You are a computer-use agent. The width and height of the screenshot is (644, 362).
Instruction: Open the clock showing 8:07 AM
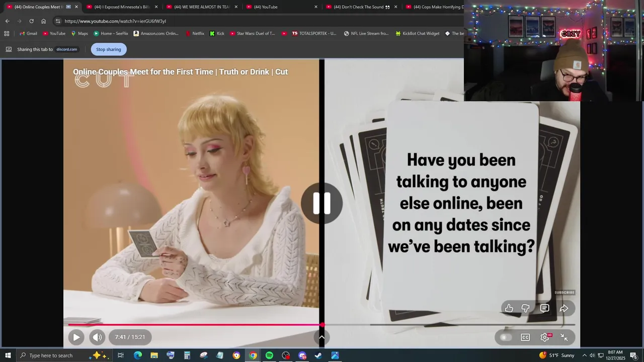(615, 355)
